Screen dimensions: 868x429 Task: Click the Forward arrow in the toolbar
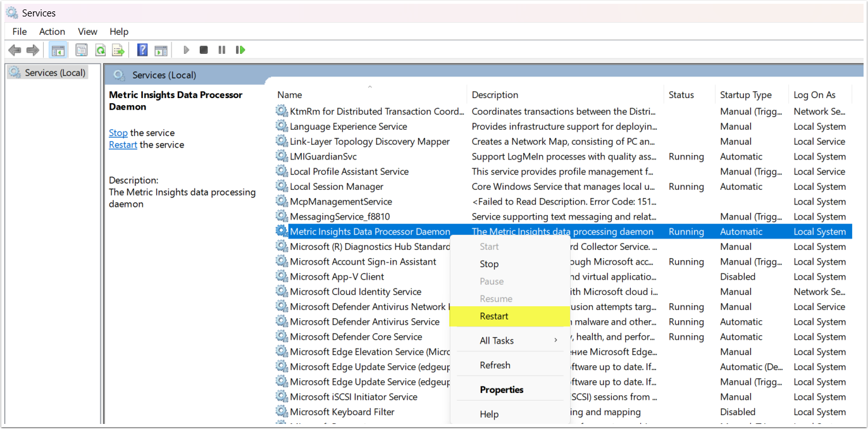pos(32,50)
